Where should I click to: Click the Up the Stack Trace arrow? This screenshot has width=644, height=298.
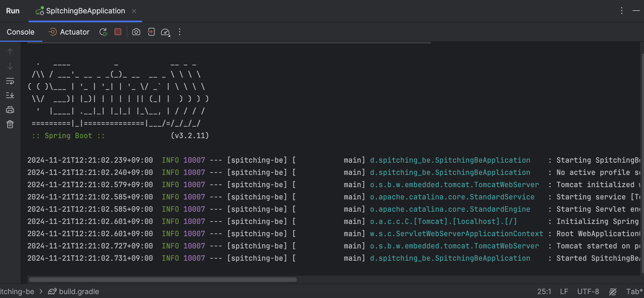click(x=10, y=52)
